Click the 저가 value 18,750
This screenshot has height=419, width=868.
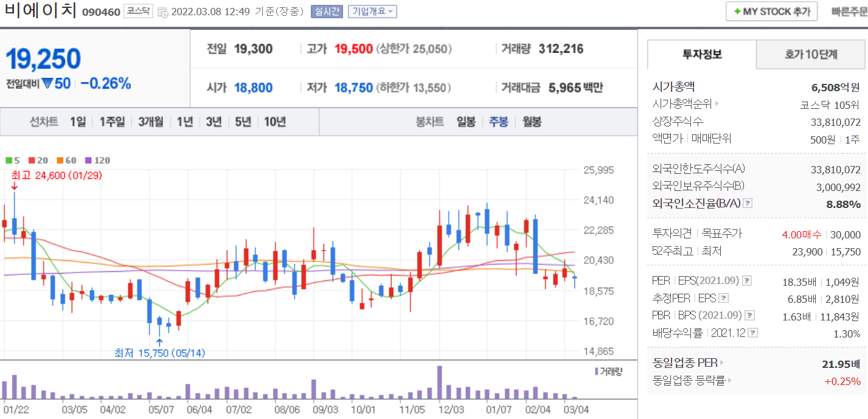click(x=353, y=88)
